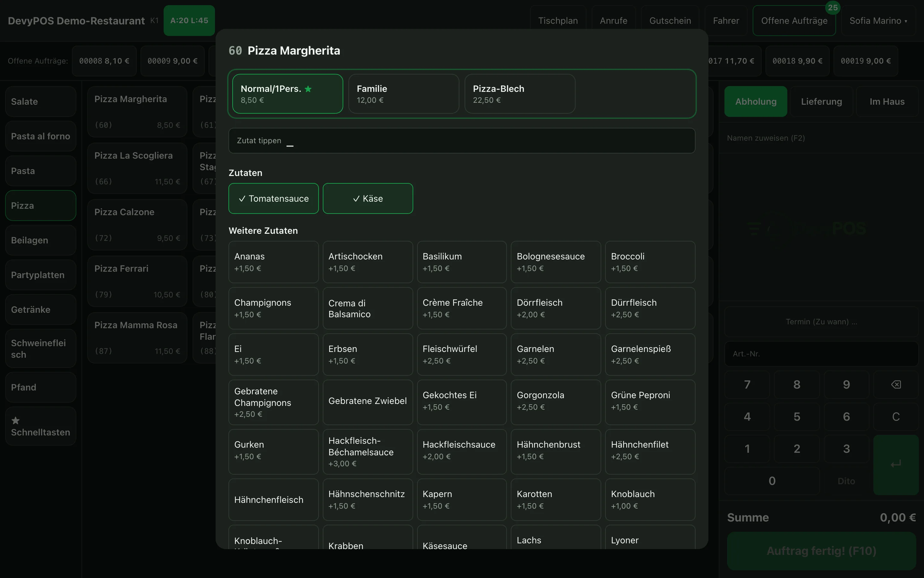Add Broccoli as extra ingredient
Image resolution: width=924 pixels, height=578 pixels.
coord(650,262)
